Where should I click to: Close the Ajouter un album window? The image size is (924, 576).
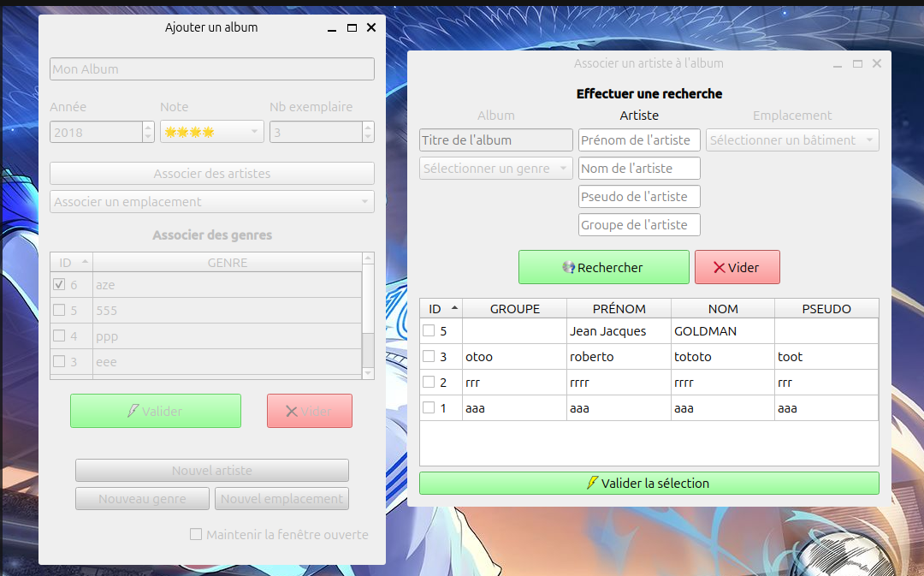(x=371, y=28)
